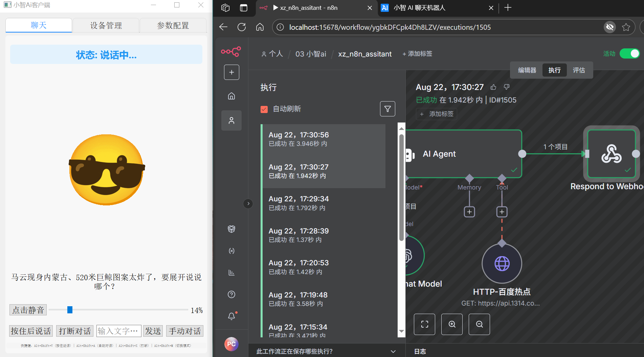
Task: Open the Personal user icon in n8n sidebar
Action: pos(231,120)
